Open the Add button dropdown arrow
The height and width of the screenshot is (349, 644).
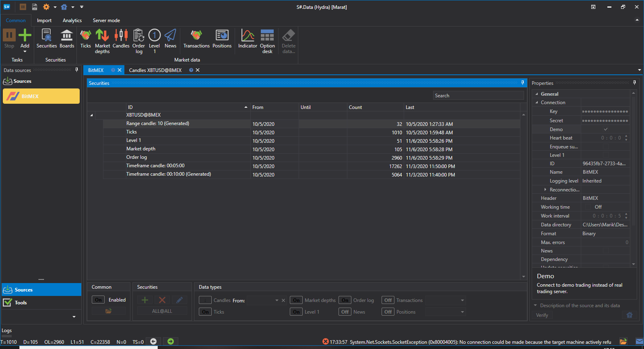pyautogui.click(x=25, y=51)
